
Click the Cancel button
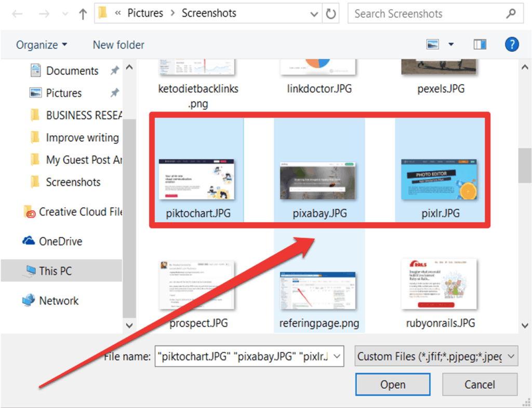480,385
